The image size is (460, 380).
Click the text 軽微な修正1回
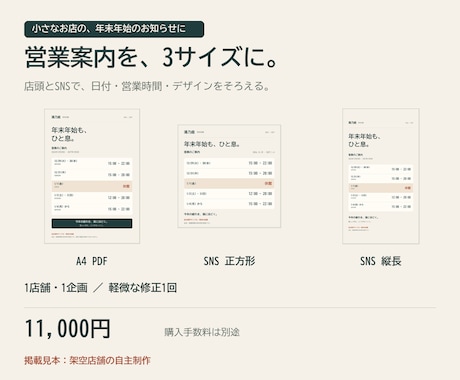[x=142, y=287]
